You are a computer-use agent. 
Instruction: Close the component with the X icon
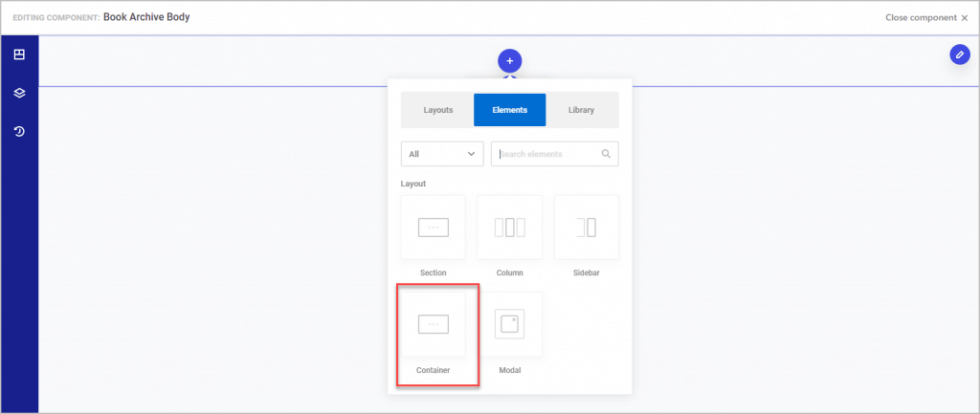965,17
